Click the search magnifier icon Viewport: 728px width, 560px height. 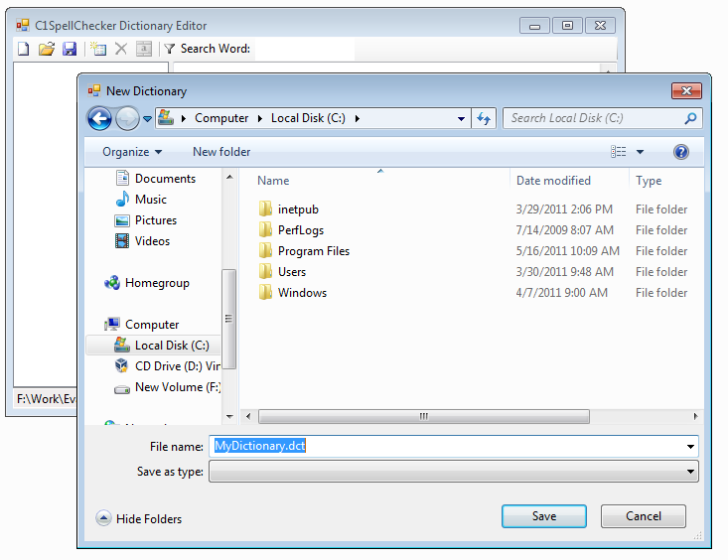pos(691,118)
